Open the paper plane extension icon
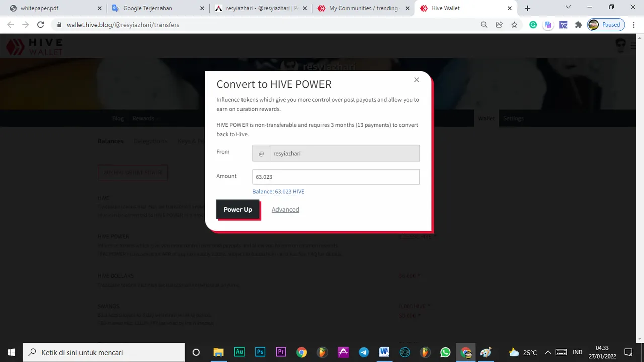This screenshot has width=644, height=362. pyautogui.click(x=563, y=25)
